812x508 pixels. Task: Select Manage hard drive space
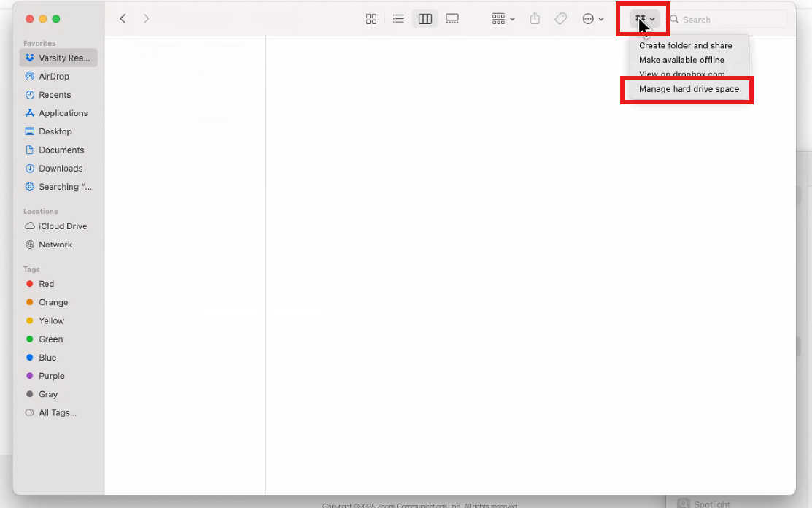coord(688,89)
